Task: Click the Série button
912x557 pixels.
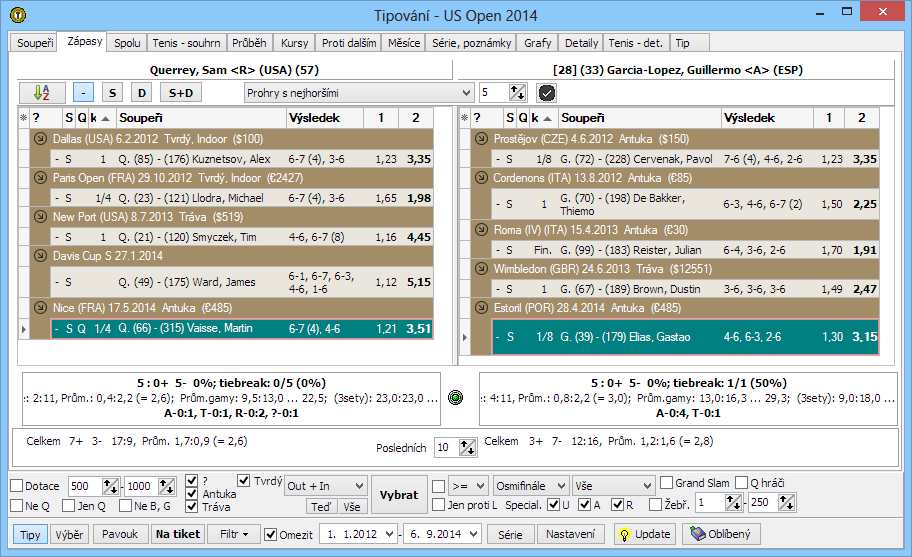Action: [510, 534]
